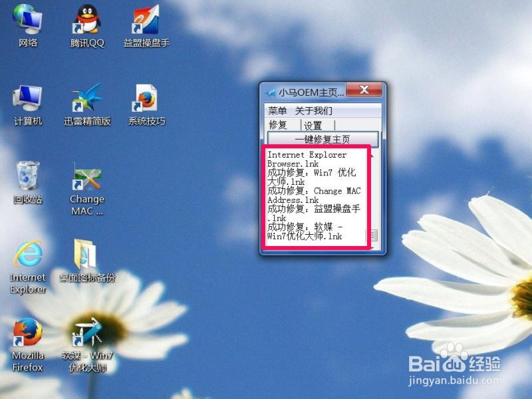Click the log scrollbar up arrow

pyautogui.click(x=373, y=156)
